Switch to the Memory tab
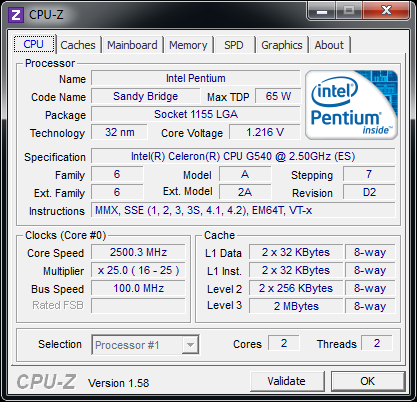 click(188, 45)
